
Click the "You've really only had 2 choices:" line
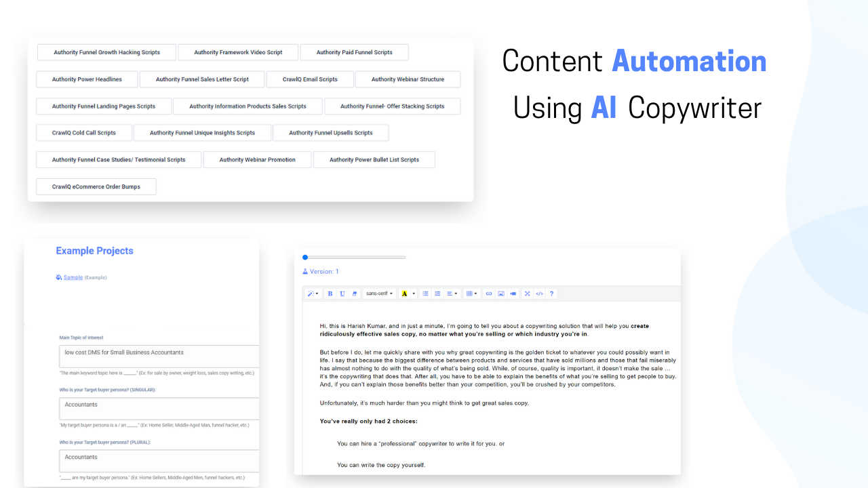[x=369, y=421]
